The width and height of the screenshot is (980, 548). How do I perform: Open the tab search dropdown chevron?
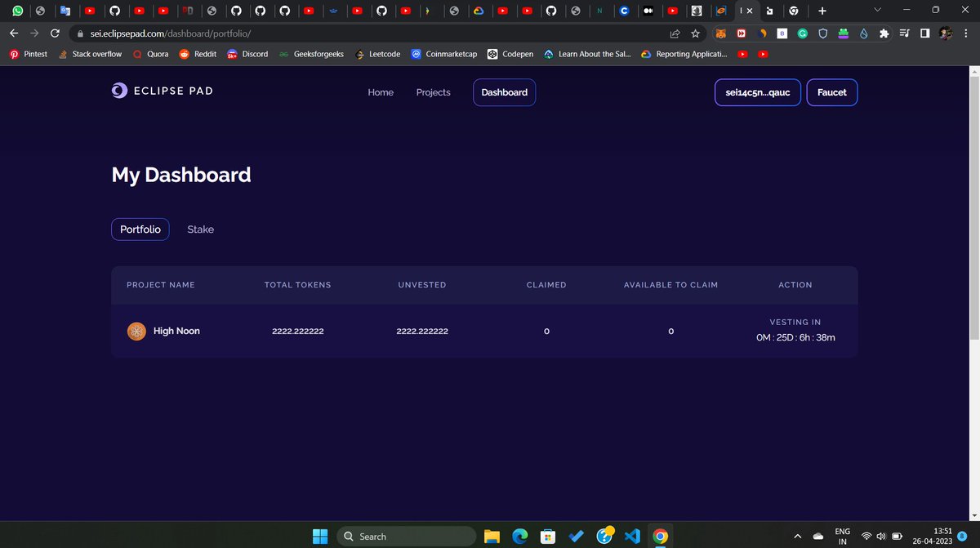click(x=877, y=11)
